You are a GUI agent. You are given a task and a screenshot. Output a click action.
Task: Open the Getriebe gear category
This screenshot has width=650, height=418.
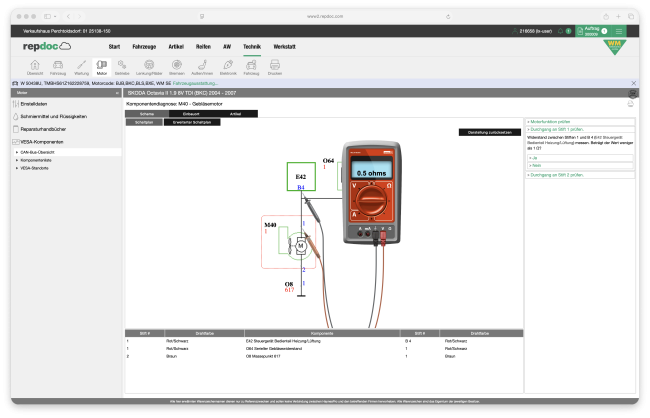pos(122,66)
